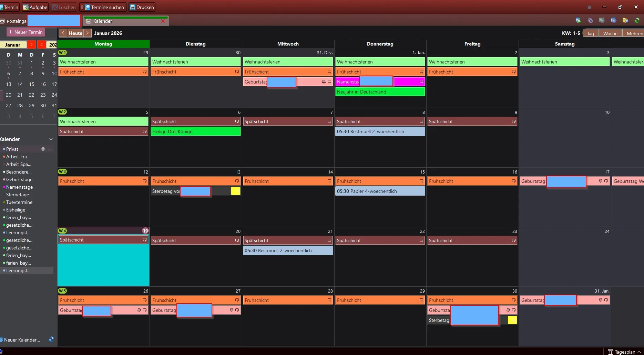Screen dimensions: 644x355
Task: Click yellow color swatch on Friday 30 Sterbetag event
Action: click(x=512, y=320)
